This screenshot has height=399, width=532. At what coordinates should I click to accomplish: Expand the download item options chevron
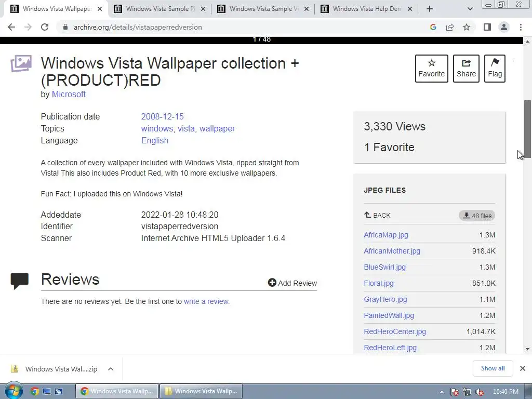tap(111, 369)
